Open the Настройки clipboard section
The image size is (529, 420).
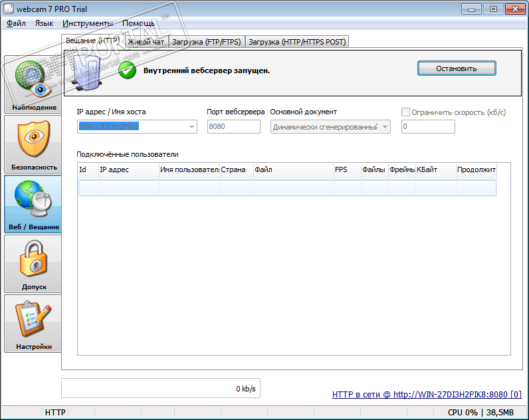pos(33,323)
